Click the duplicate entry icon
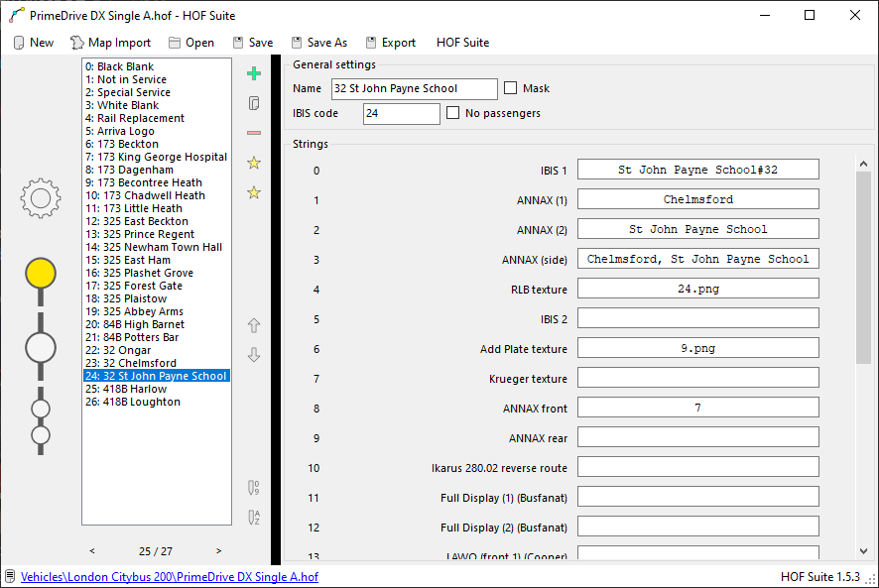This screenshot has height=588, width=879. coord(254,103)
